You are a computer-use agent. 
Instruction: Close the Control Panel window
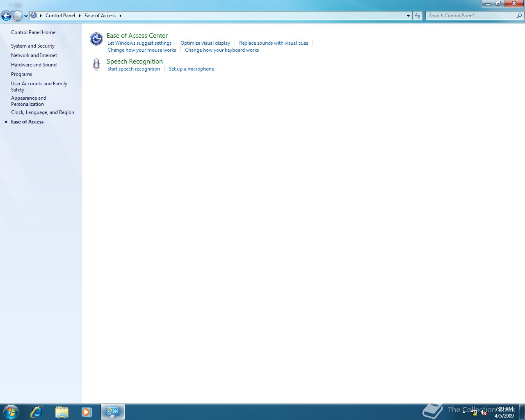tap(514, 3)
